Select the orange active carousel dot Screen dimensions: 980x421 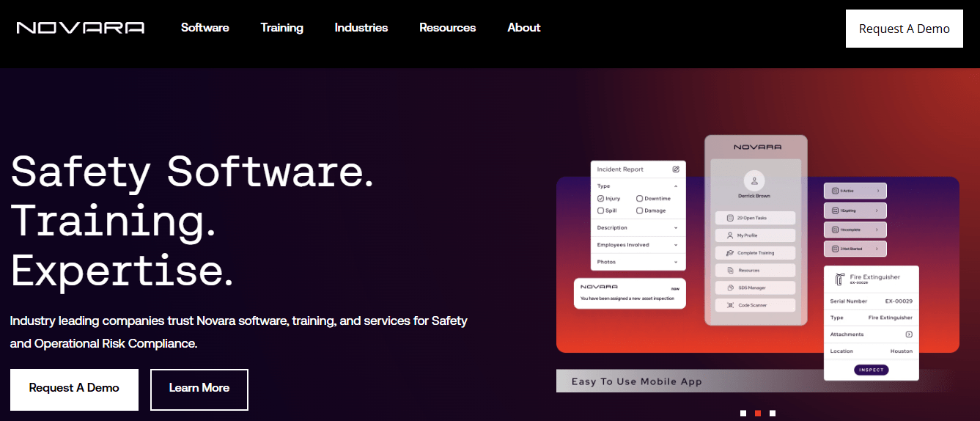click(x=758, y=413)
